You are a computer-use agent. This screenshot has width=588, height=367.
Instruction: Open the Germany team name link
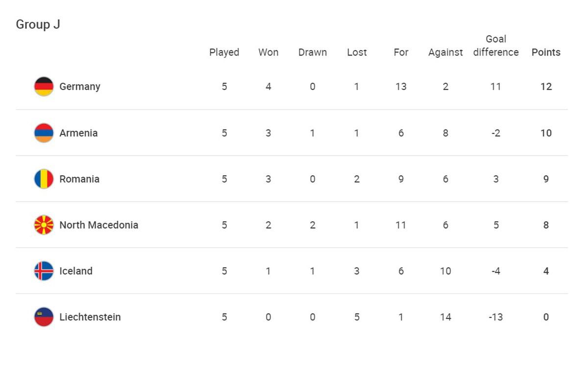(80, 86)
